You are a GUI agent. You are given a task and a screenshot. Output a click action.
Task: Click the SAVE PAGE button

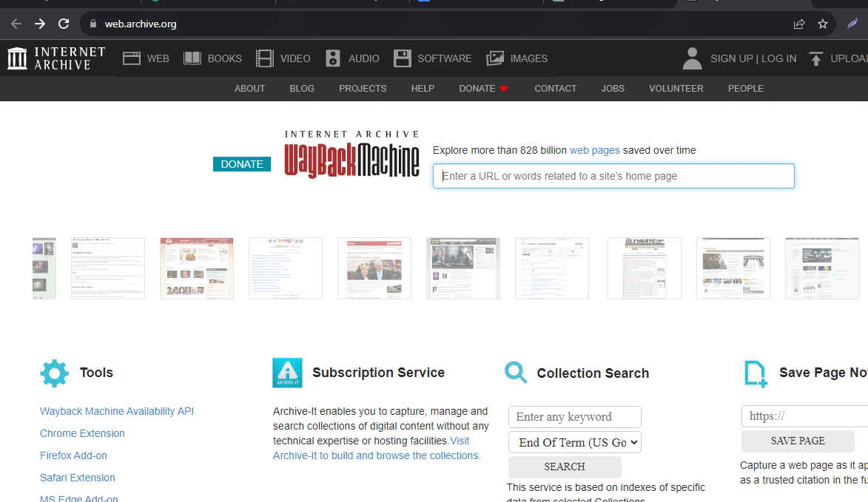[798, 441]
